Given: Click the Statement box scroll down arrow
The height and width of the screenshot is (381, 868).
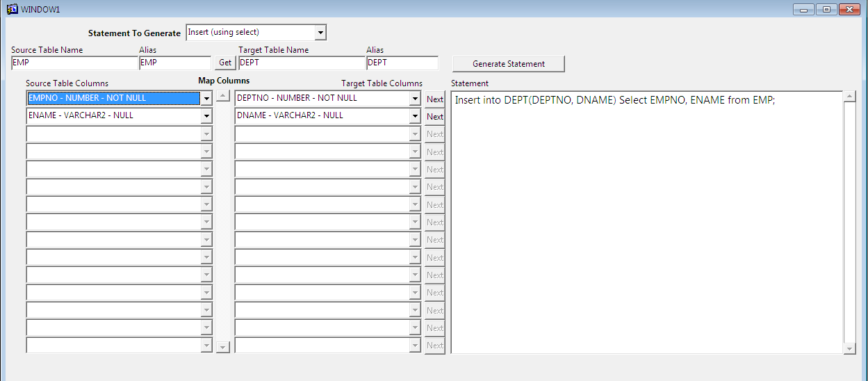Looking at the screenshot, I should 849,348.
